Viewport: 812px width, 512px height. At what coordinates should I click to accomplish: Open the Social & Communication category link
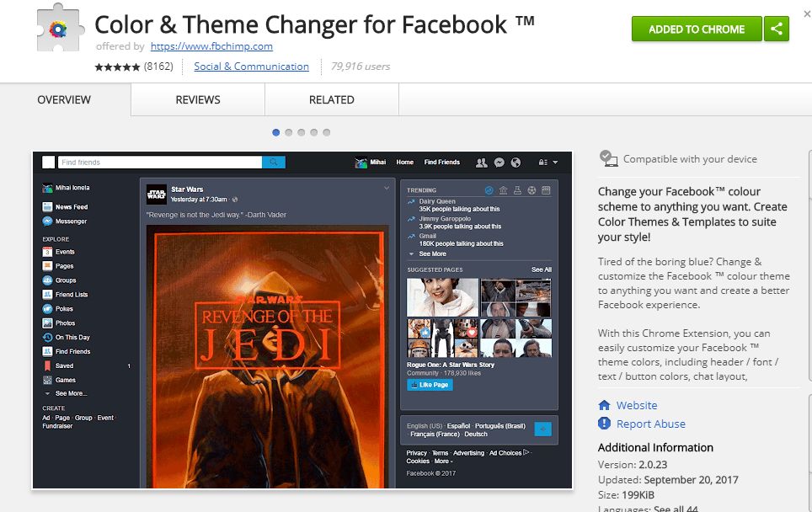point(251,67)
